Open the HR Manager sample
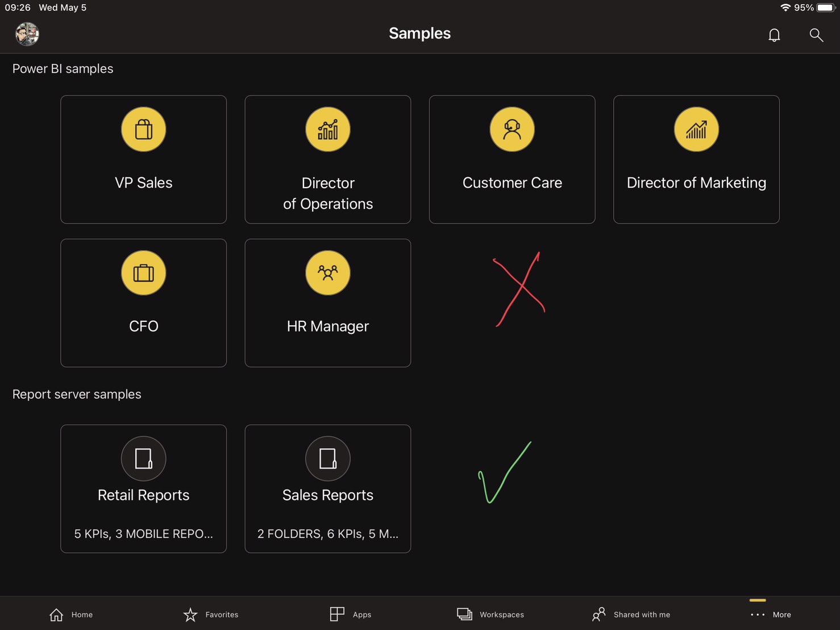 pyautogui.click(x=328, y=303)
